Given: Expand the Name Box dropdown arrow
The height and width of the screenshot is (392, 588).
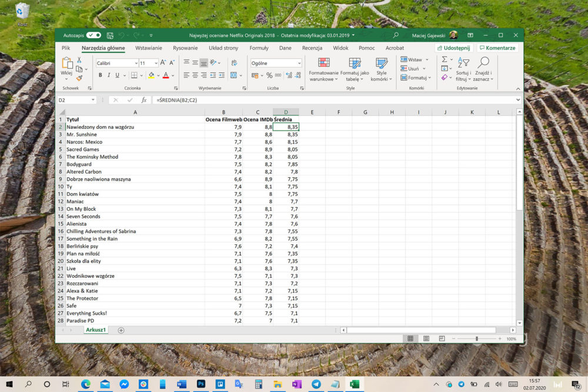Looking at the screenshot, I should [93, 100].
